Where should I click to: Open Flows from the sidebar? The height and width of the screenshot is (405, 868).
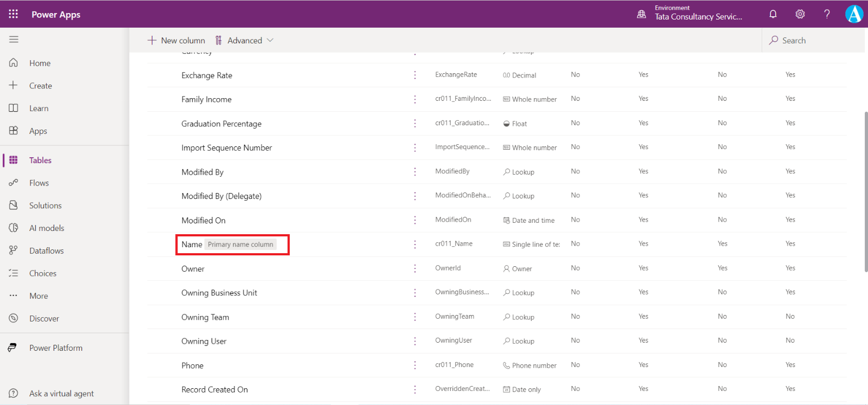click(39, 183)
